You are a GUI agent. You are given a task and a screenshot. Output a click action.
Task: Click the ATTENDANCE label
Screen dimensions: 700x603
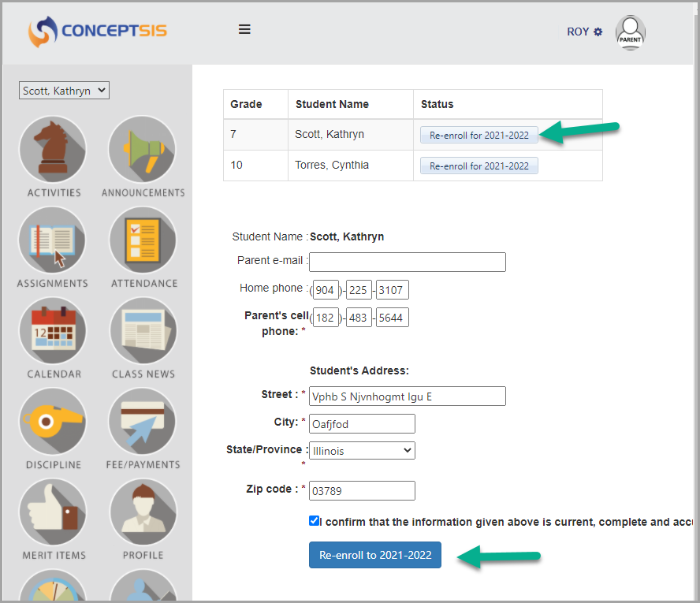(144, 284)
